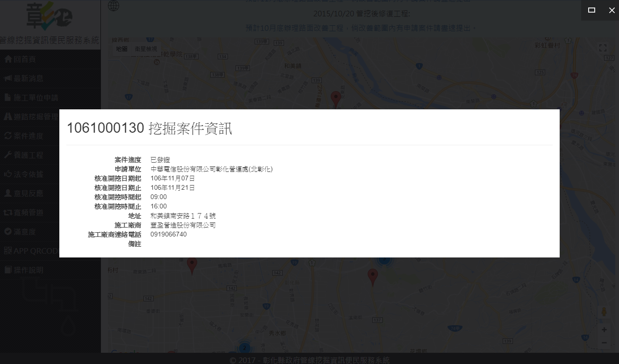Click the 已發證 status value
The image size is (619, 364).
(x=160, y=160)
